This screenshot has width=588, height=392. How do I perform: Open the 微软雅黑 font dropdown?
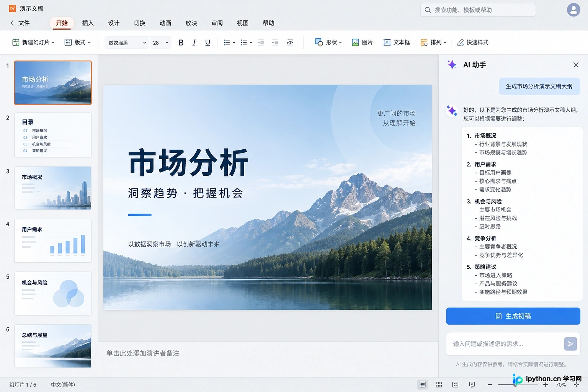pos(126,42)
